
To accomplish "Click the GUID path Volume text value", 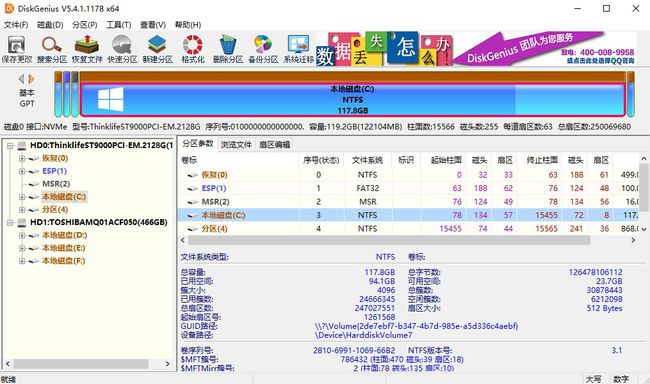I will click(x=416, y=326).
